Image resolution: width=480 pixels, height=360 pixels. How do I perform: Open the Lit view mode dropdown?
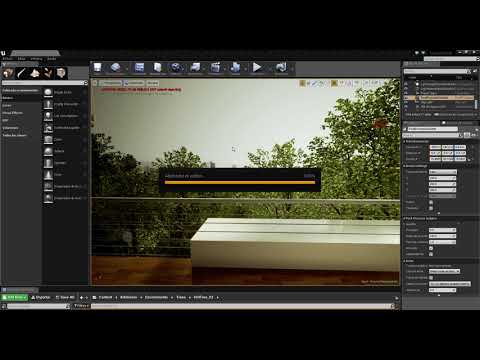click(134, 83)
